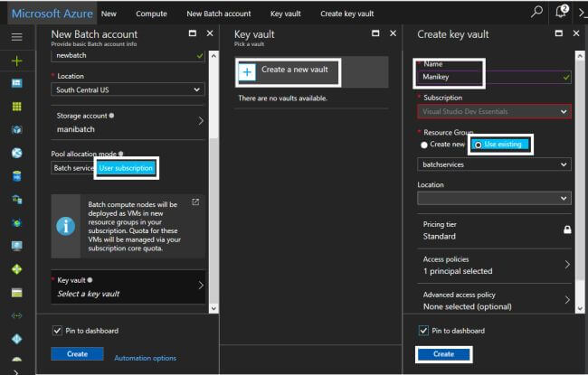
Task: Click the New Batch account scrollbar up arrow
Action: (x=213, y=56)
